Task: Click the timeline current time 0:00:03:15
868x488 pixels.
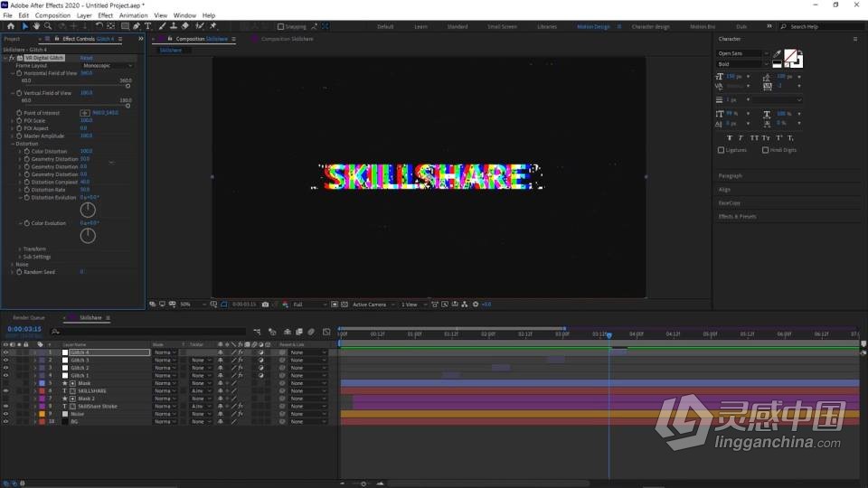Action: pyautogui.click(x=24, y=329)
